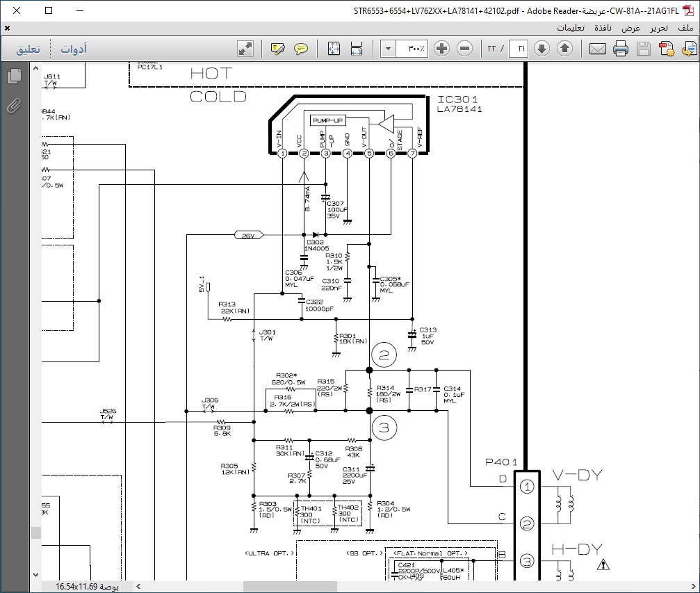The width and height of the screenshot is (700, 593).
Task: Click the D302 1N4005 diode label
Action: 318,245
